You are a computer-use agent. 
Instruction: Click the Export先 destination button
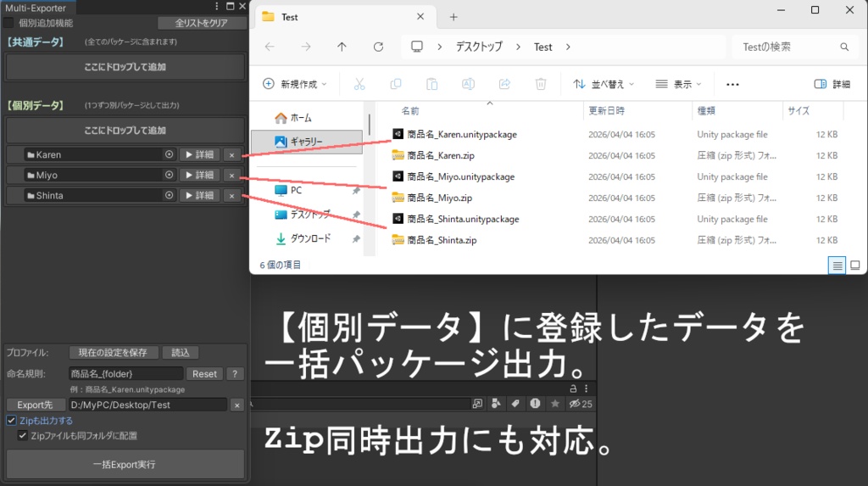click(35, 405)
